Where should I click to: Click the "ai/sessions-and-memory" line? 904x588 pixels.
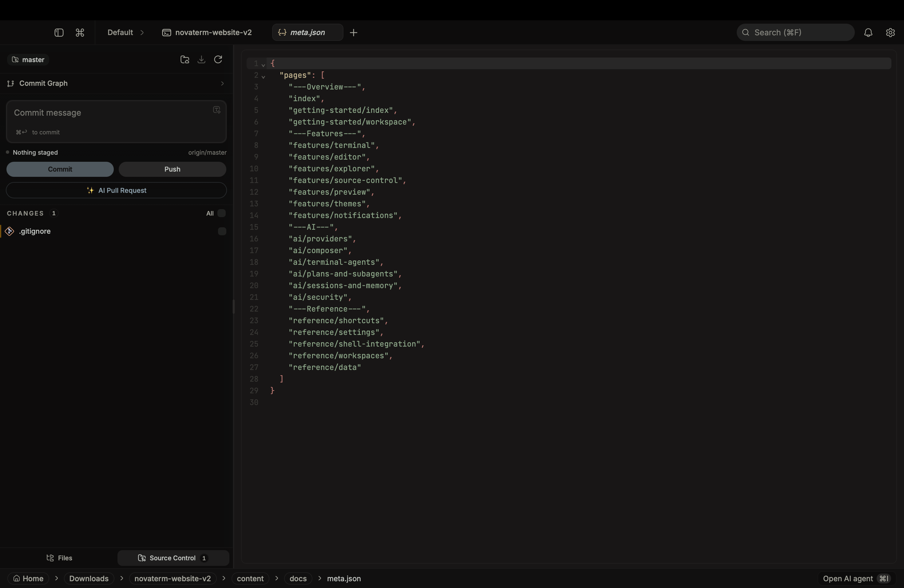tap(345, 286)
